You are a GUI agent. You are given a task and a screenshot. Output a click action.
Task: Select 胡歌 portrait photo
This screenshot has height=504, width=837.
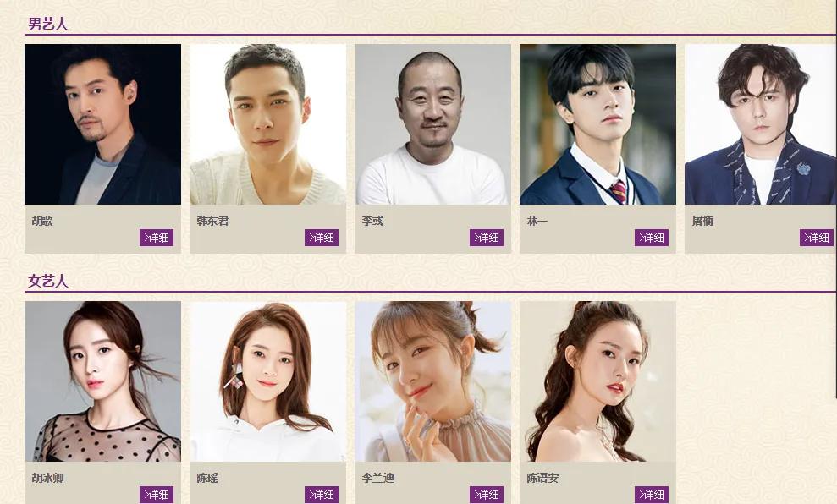point(102,124)
